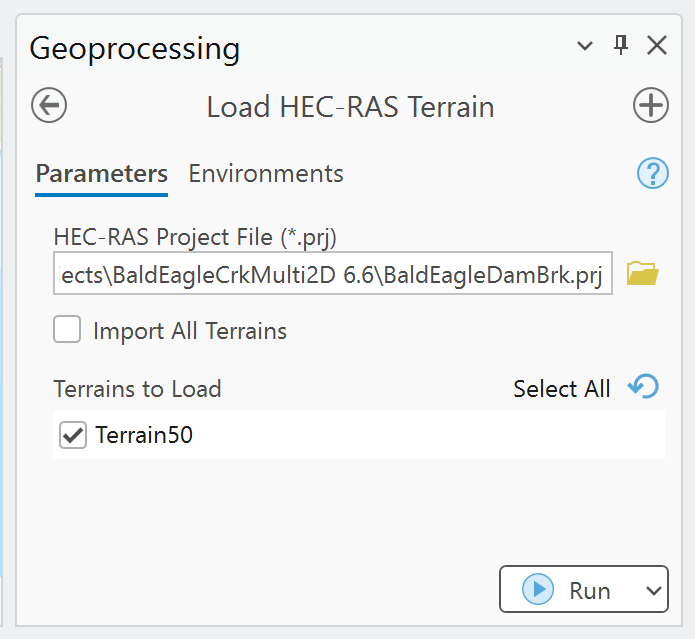Click the Import All Terrains label
Image resolution: width=695 pixels, height=639 pixels.
(190, 331)
